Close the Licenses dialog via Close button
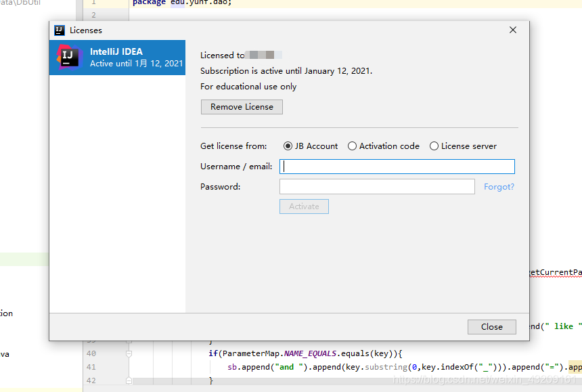This screenshot has width=582, height=392. [x=492, y=326]
